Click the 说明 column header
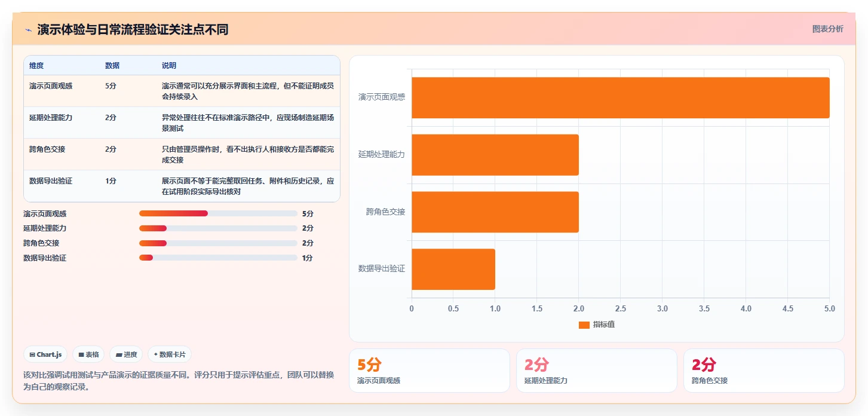This screenshot has height=416, width=868. click(169, 66)
